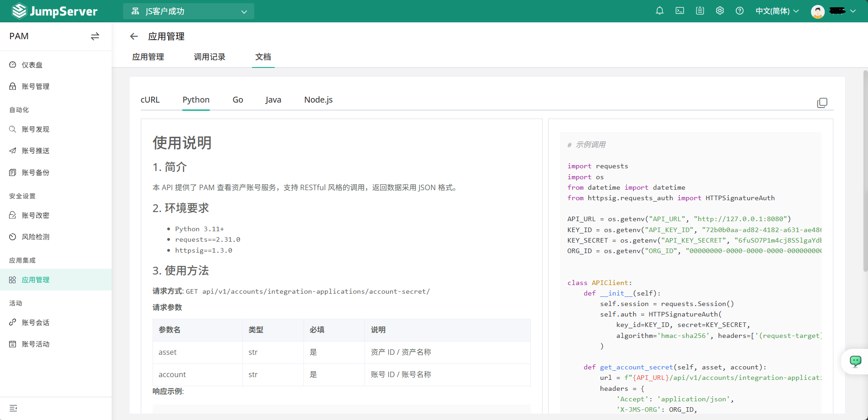The image size is (868, 420).
Task: Open the chat assistant bubble icon
Action: tap(855, 362)
